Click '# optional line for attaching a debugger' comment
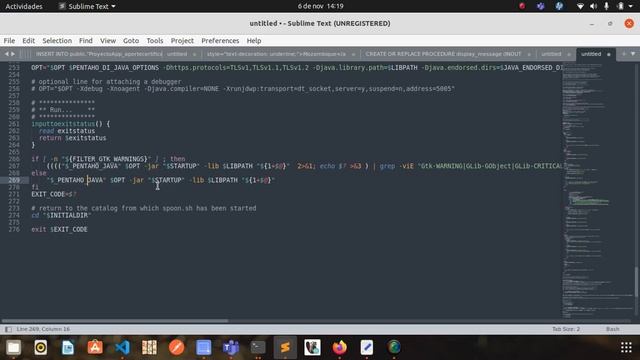The width and height of the screenshot is (640, 360). 106,82
